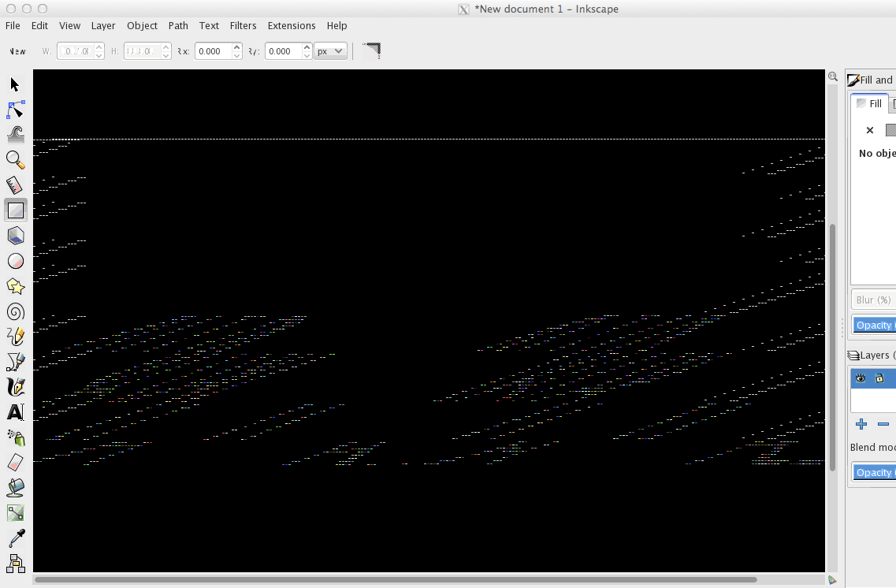Select the Spiral tool
896x588 pixels.
click(x=15, y=311)
